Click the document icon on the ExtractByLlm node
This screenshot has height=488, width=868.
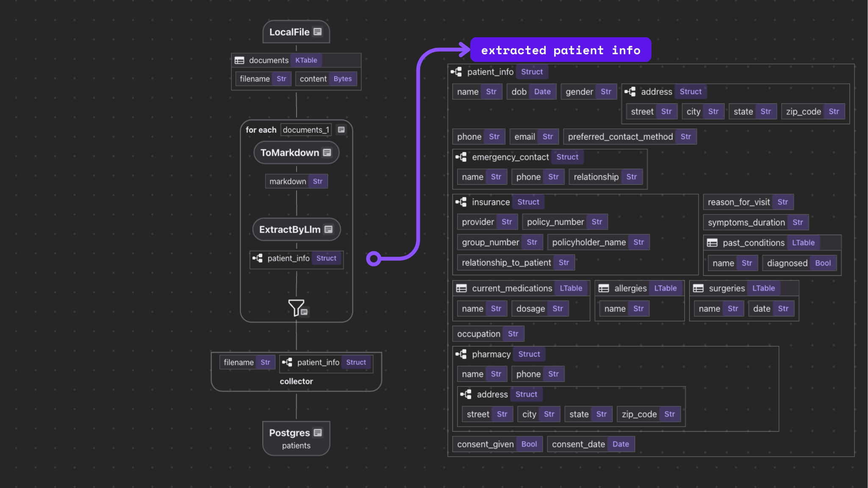(329, 229)
